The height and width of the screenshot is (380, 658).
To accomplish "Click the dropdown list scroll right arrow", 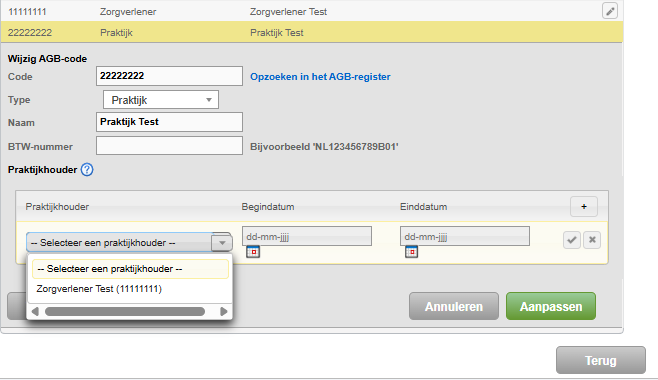I will click(x=224, y=311).
